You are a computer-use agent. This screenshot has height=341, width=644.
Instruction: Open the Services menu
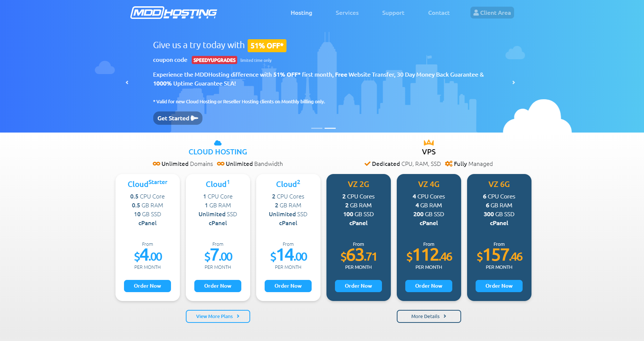347,13
